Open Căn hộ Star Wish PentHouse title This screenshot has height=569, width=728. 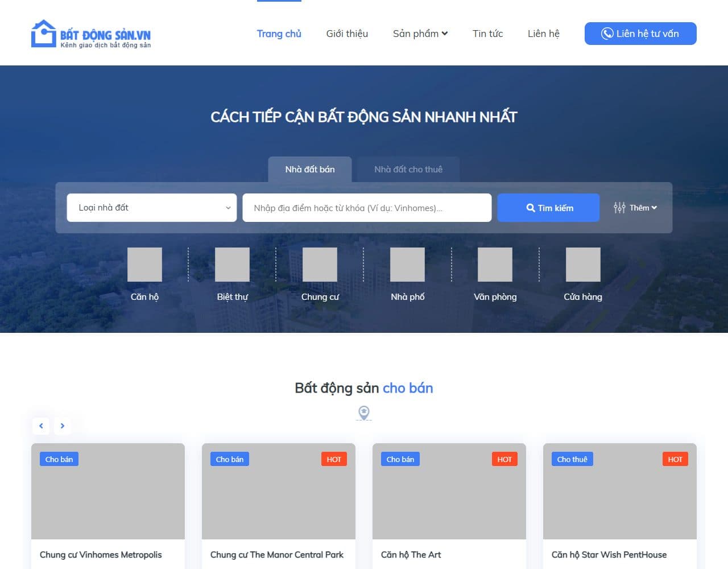coord(609,555)
